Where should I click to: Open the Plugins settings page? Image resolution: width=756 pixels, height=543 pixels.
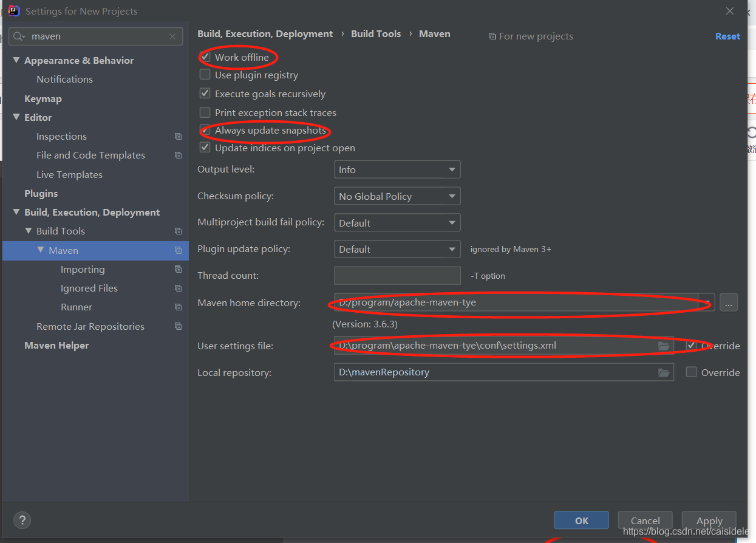point(41,194)
